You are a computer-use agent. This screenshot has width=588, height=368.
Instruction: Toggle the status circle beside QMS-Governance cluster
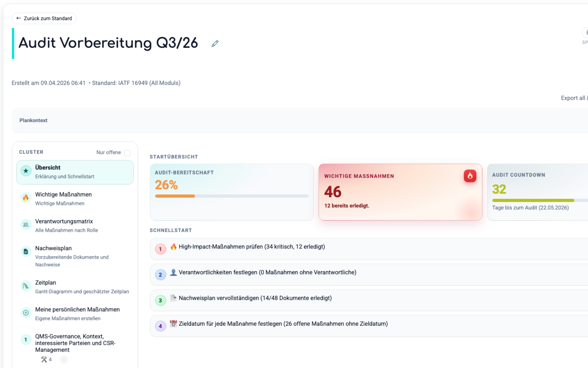(64, 360)
